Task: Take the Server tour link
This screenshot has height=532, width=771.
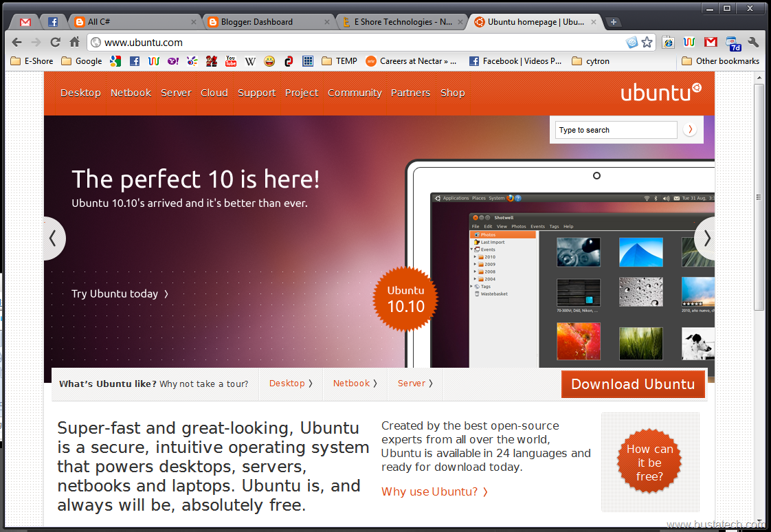Action: pos(416,383)
